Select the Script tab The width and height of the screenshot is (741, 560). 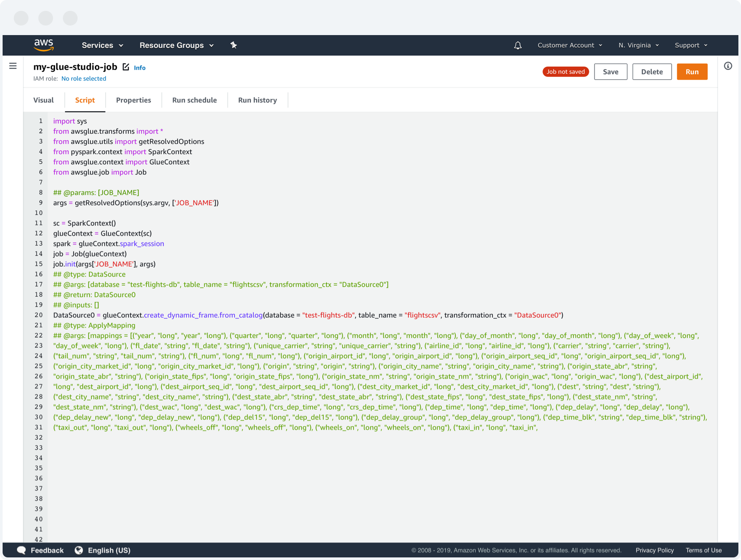[85, 100]
